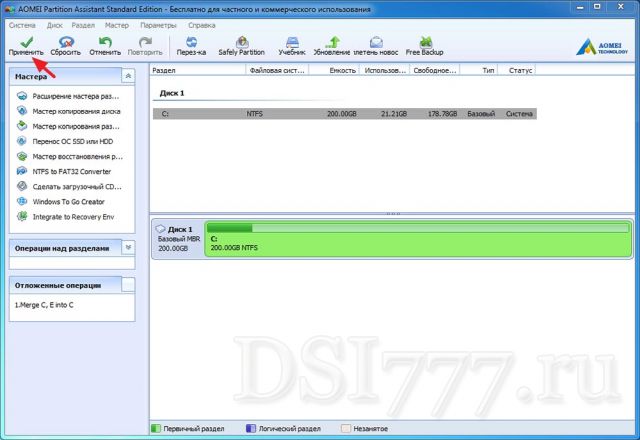
Task: Click the Сбросить (Discard) toolbar icon
Action: [66, 41]
